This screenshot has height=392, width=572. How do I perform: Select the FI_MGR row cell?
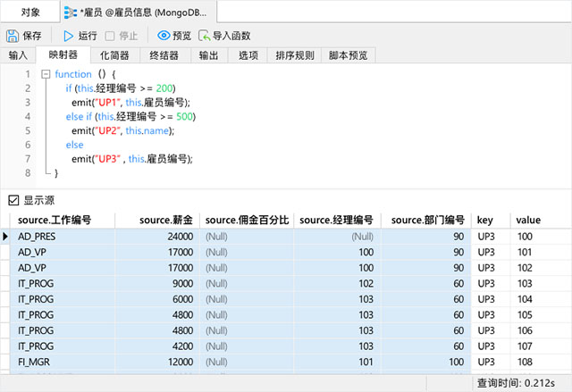[63, 362]
